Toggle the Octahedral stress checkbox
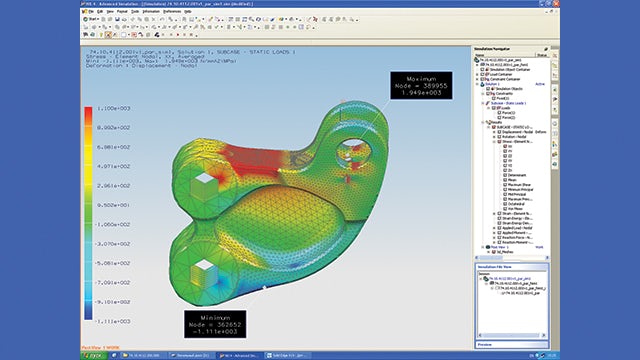Image resolution: width=640 pixels, height=360 pixels. (x=505, y=204)
